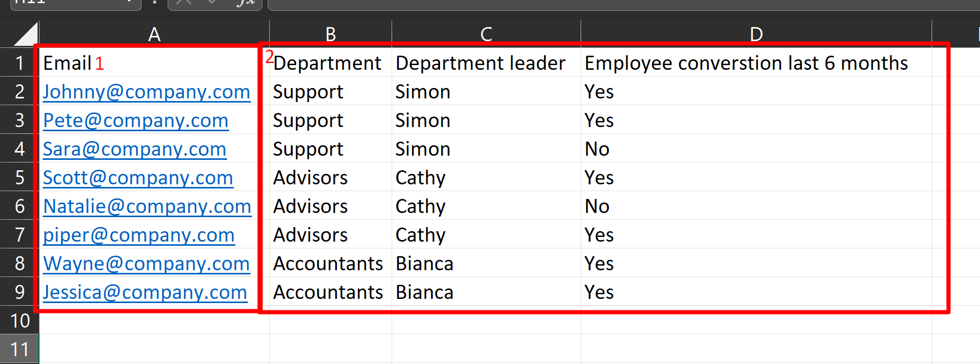Select row 2 header
Viewport: 980px width, 364px height.
19,91
